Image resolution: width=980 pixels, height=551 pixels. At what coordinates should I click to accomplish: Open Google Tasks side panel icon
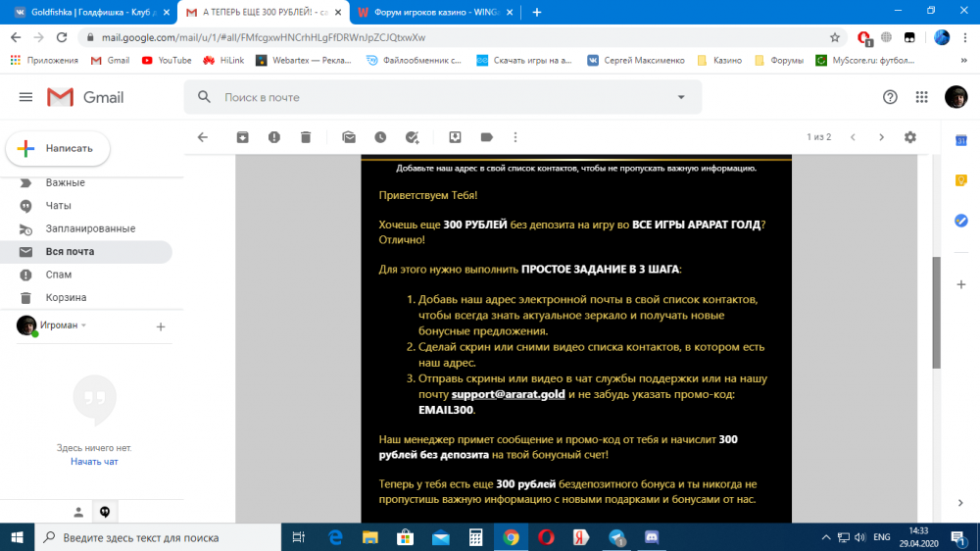961,221
